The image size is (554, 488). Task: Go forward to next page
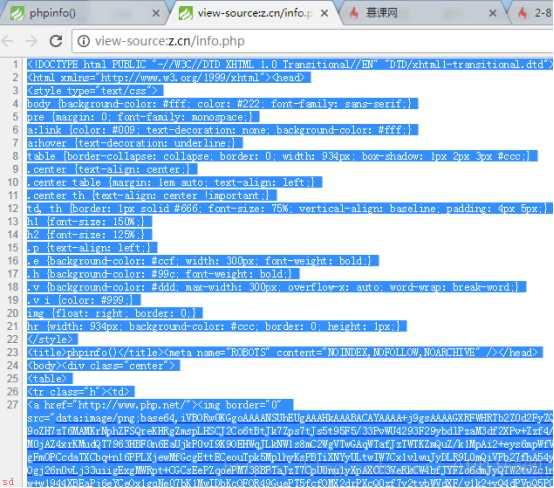click(x=32, y=41)
